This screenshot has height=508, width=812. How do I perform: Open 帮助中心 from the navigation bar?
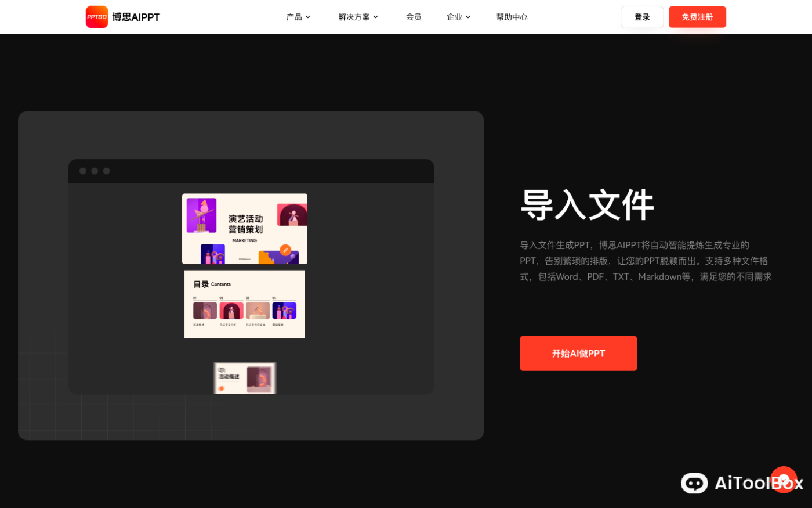coord(512,17)
